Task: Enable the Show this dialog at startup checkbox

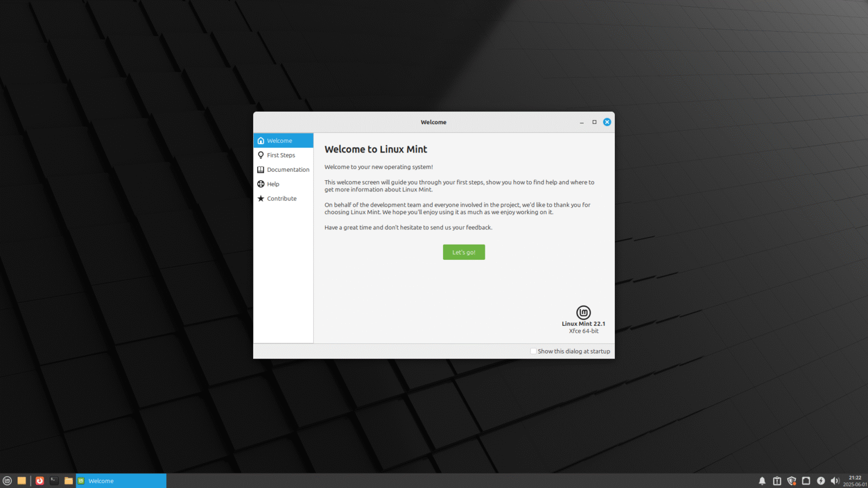Action: 533,351
